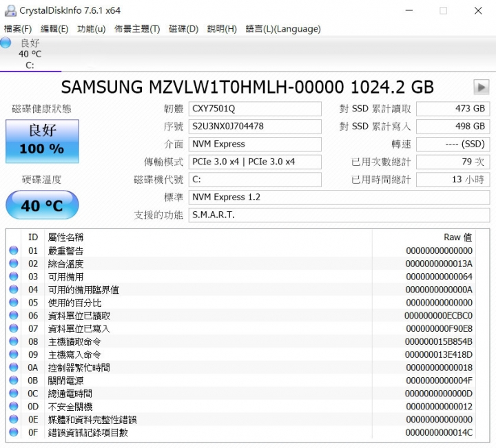The height and width of the screenshot is (448, 496).
Task: Open the 檔案(F) menu
Action: point(18,29)
